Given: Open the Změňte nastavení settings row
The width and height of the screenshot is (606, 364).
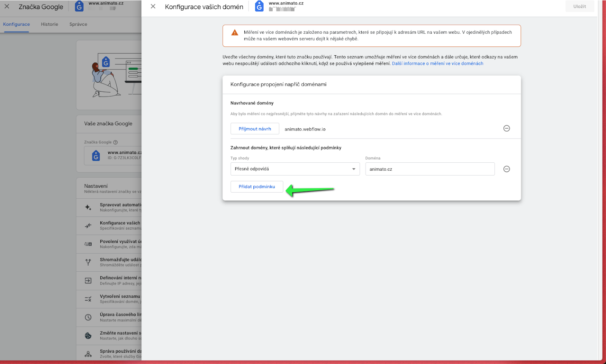Looking at the screenshot, I should click(x=109, y=336).
